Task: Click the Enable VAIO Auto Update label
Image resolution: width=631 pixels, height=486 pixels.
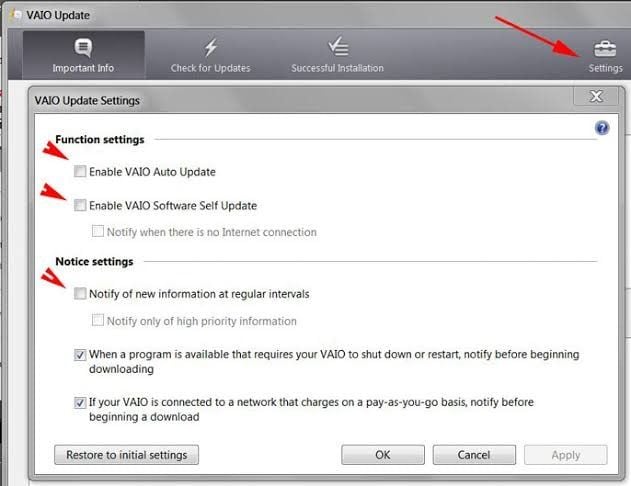Action: [x=152, y=172]
